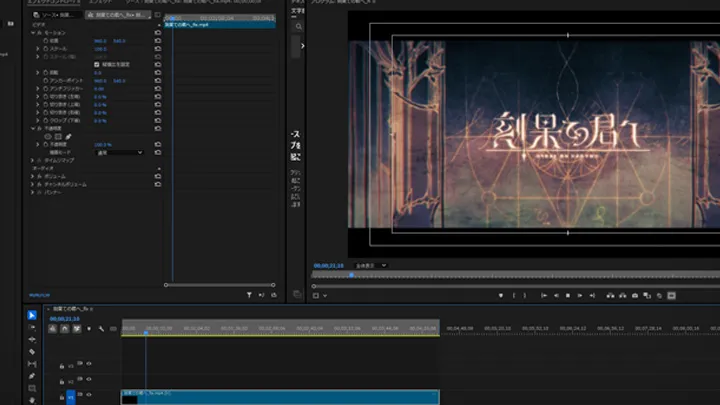Toggle Rotation (回転) animation stopwatch
Screen dimensions: 720x405
tap(45, 73)
